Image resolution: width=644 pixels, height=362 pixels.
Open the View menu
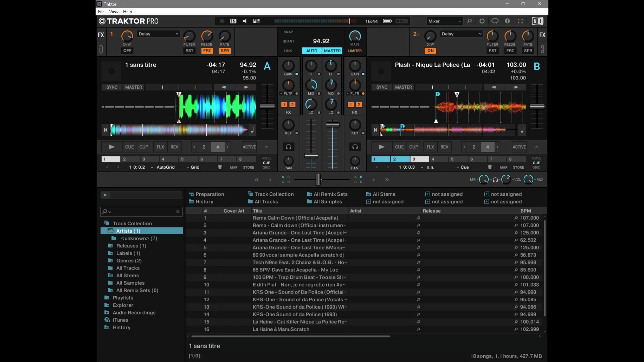click(x=114, y=11)
